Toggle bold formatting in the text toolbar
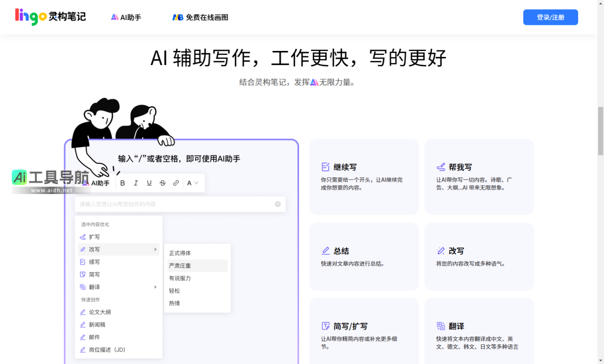This screenshot has width=604, height=364. (122, 183)
